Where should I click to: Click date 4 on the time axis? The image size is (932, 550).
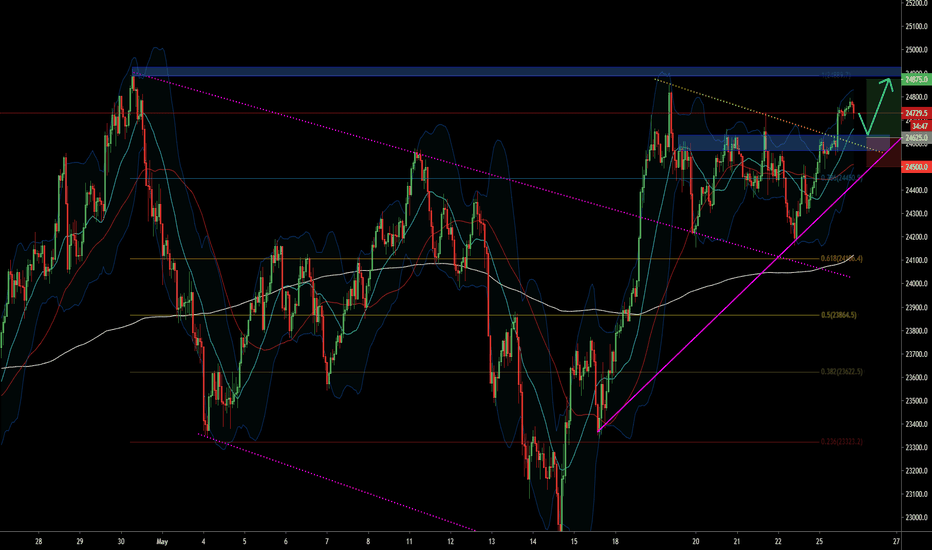coord(203,542)
